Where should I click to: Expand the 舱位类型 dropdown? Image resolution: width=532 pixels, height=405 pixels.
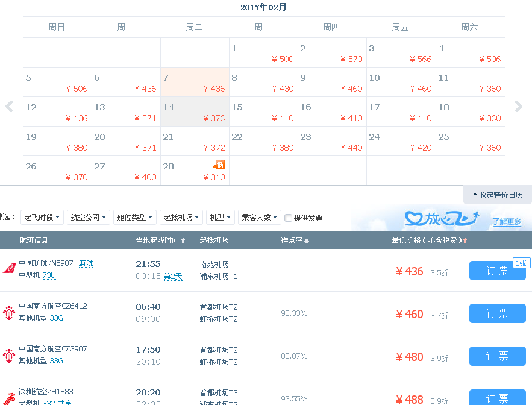click(134, 217)
